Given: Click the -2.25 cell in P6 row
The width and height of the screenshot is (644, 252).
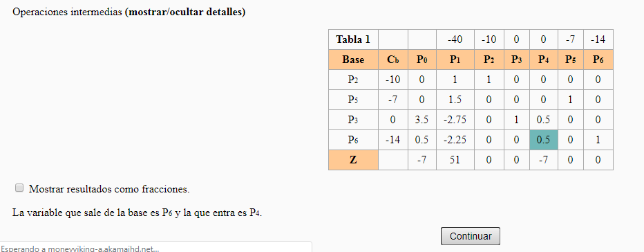Looking at the screenshot, I should coord(455,140).
